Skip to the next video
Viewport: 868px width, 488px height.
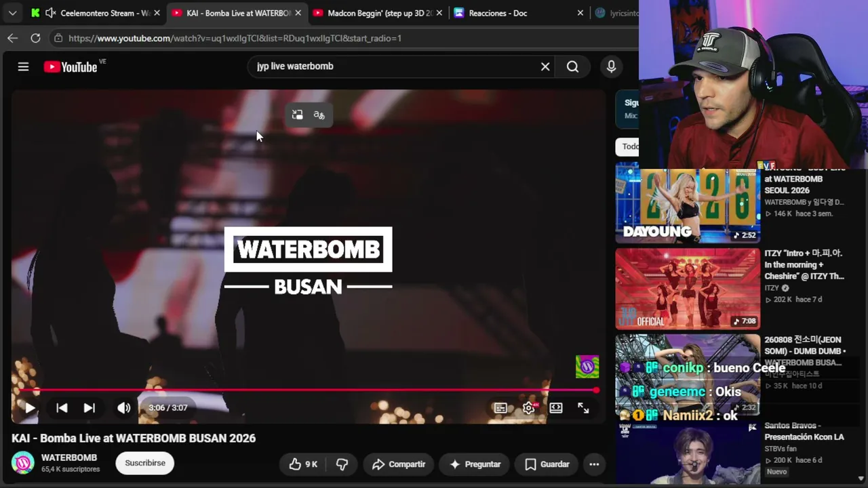[x=89, y=408]
